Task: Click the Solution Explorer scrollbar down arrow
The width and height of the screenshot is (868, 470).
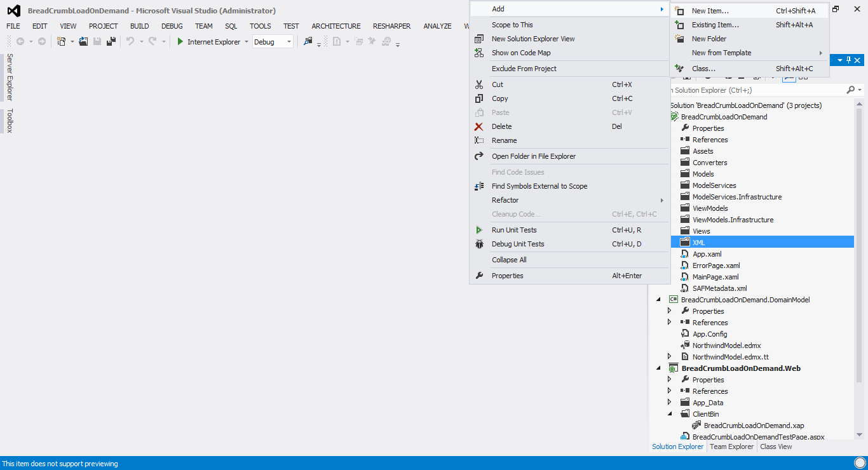Action: [860, 434]
